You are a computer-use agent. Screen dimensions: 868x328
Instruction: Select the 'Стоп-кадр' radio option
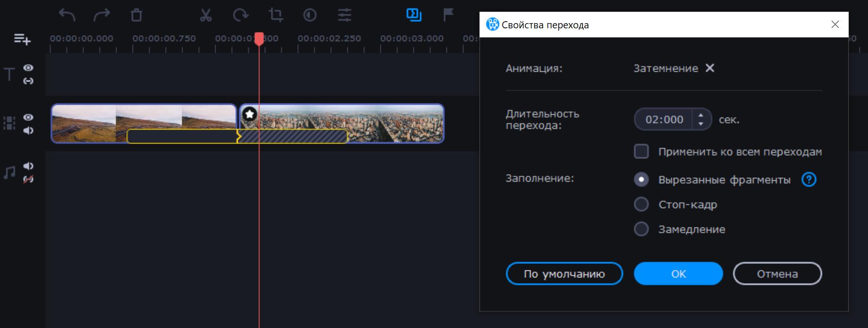coord(641,204)
